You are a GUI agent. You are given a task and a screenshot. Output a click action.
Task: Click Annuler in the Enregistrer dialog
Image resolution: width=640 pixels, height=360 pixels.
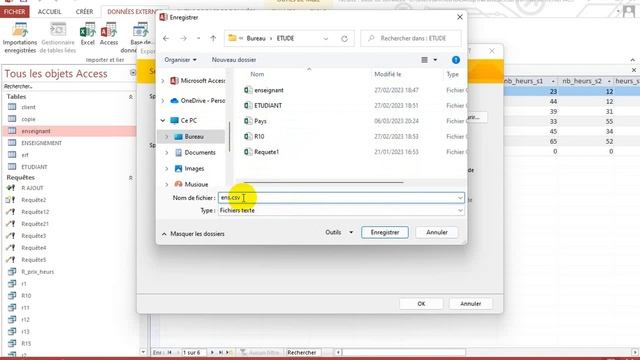tap(437, 232)
